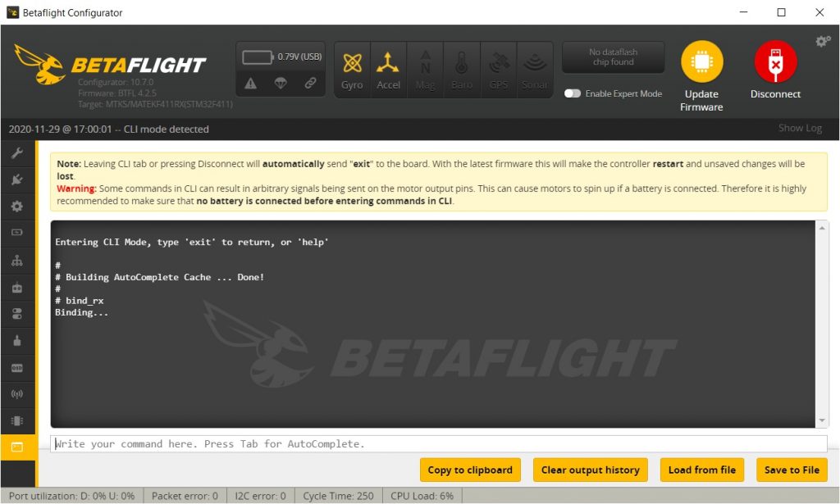Open the Setup tab wrench icon

(17, 153)
